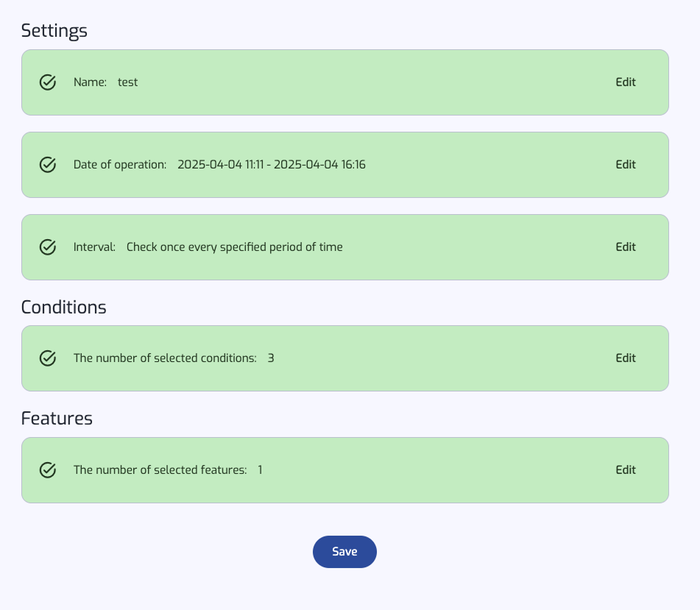Select the Name: test row
700x610 pixels.
[x=345, y=82]
